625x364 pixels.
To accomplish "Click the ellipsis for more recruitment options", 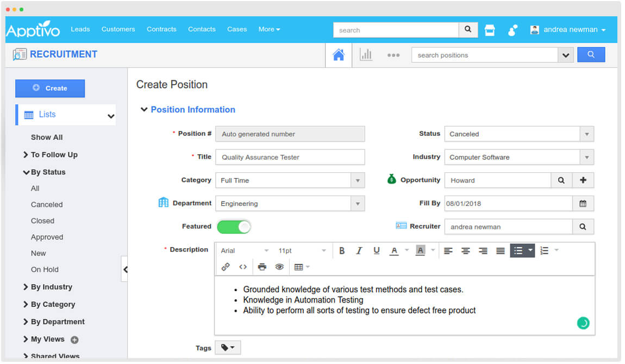I will (x=392, y=54).
